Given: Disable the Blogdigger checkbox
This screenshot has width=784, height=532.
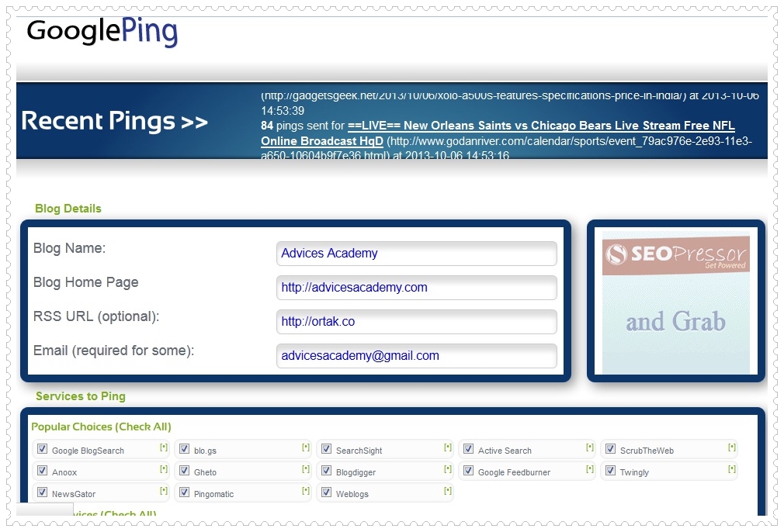Looking at the screenshot, I should [x=327, y=470].
